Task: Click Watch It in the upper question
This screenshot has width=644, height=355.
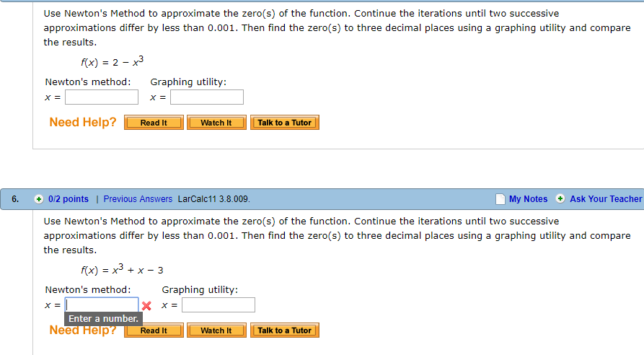Action: [x=216, y=123]
